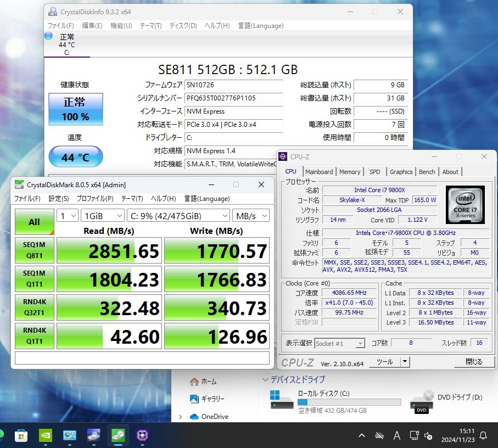
Task: Run the SEQ1M Q1T1 test
Action: pyautogui.click(x=34, y=279)
